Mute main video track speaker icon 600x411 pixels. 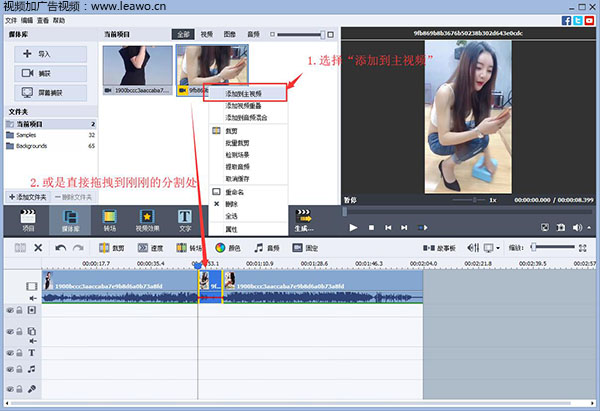[x=33, y=298]
